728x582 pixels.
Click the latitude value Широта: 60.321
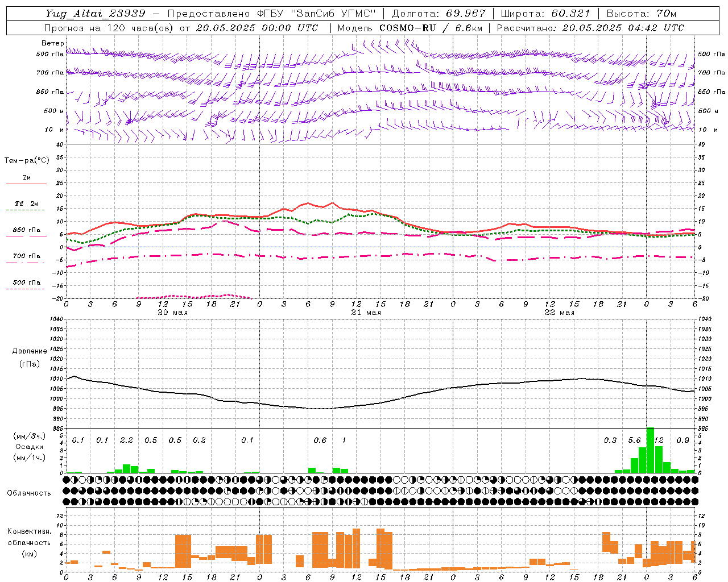pos(545,13)
